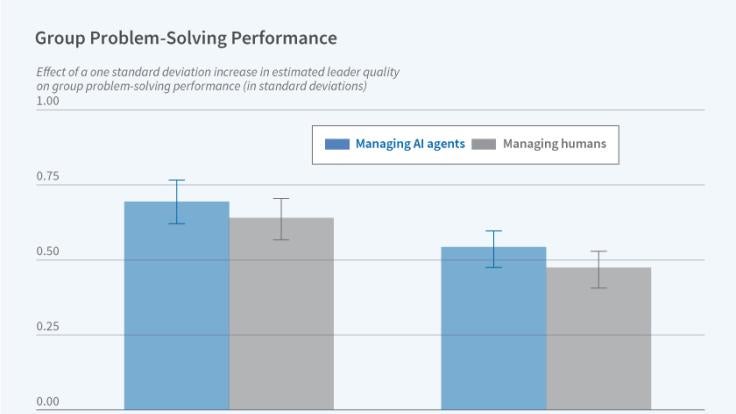This screenshot has height=414, width=736.
Task: Click the 0.75 y-axis label
Action: pyautogui.click(x=47, y=177)
